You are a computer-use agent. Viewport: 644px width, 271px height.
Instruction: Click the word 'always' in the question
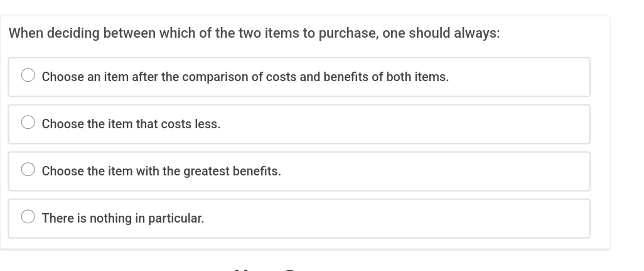point(476,33)
